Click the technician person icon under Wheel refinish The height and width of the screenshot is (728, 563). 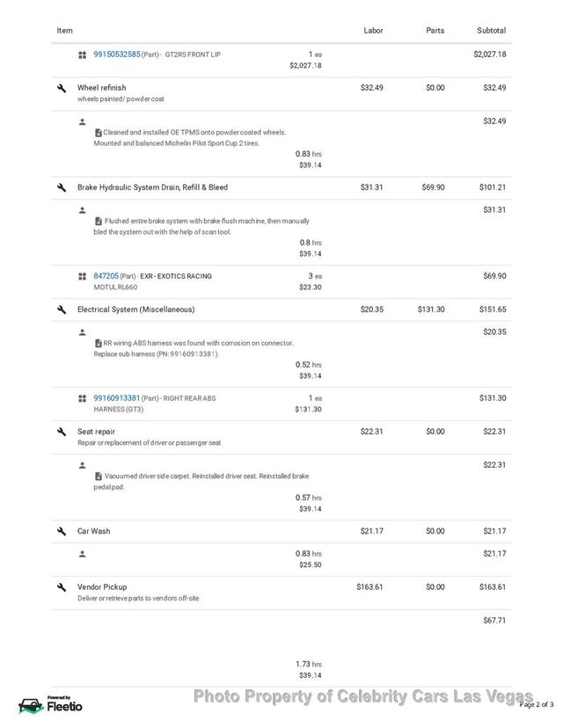pos(82,122)
